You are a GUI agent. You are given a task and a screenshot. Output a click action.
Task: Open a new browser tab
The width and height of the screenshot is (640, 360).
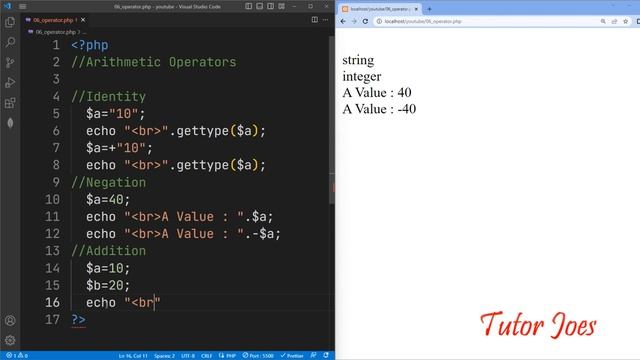point(429,9)
